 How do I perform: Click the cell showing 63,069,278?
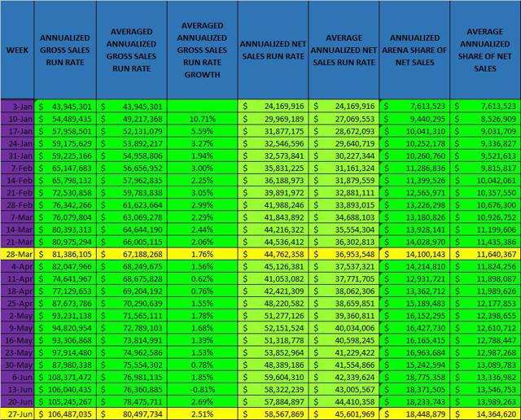[132, 217]
